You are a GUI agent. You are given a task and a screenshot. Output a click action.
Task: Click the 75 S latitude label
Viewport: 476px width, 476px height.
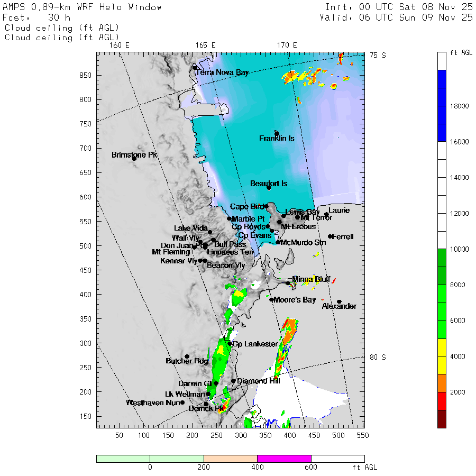[x=378, y=55]
